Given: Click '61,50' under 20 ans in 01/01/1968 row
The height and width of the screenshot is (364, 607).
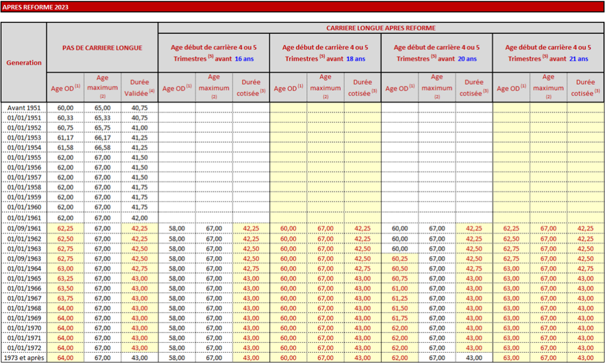Looking at the screenshot, I should click(x=400, y=308).
